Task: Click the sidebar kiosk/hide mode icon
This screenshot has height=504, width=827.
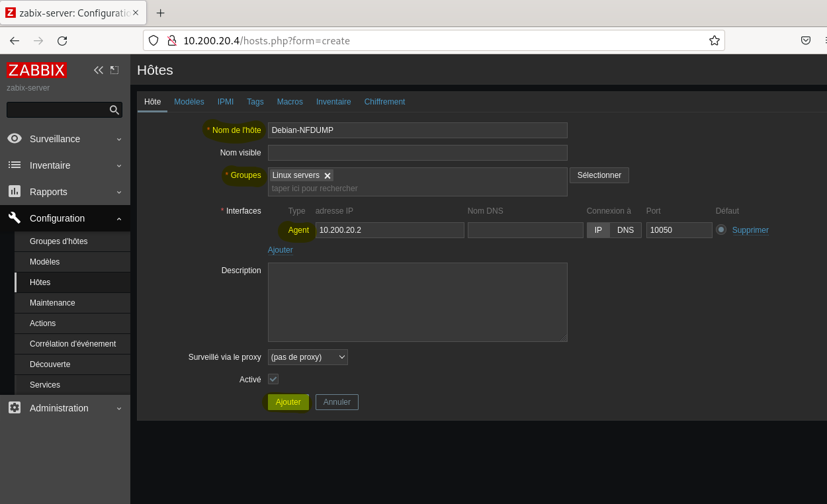Action: 114,70
